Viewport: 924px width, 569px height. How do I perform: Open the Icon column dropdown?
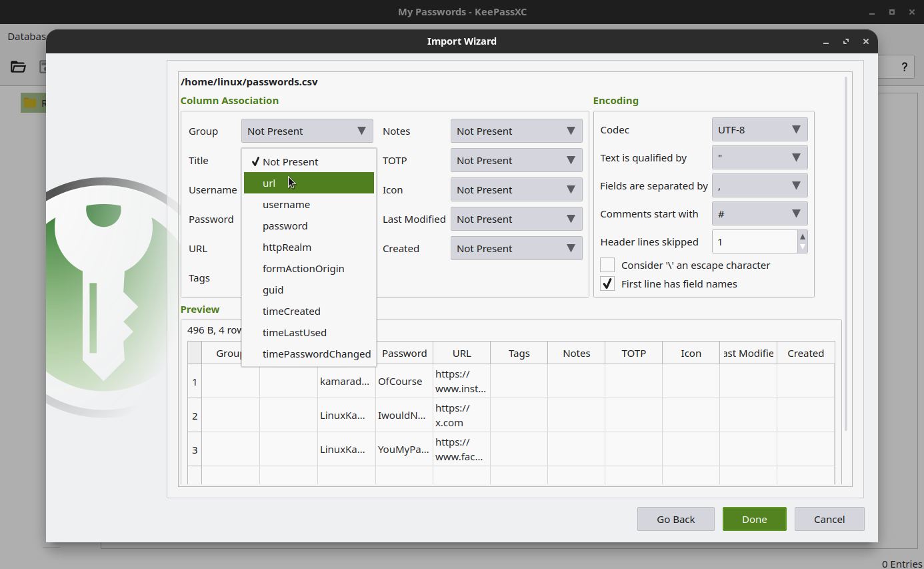516,189
